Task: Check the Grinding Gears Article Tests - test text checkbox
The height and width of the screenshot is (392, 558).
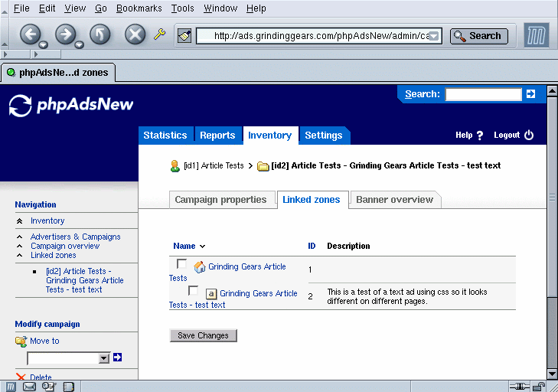Action: click(x=193, y=290)
